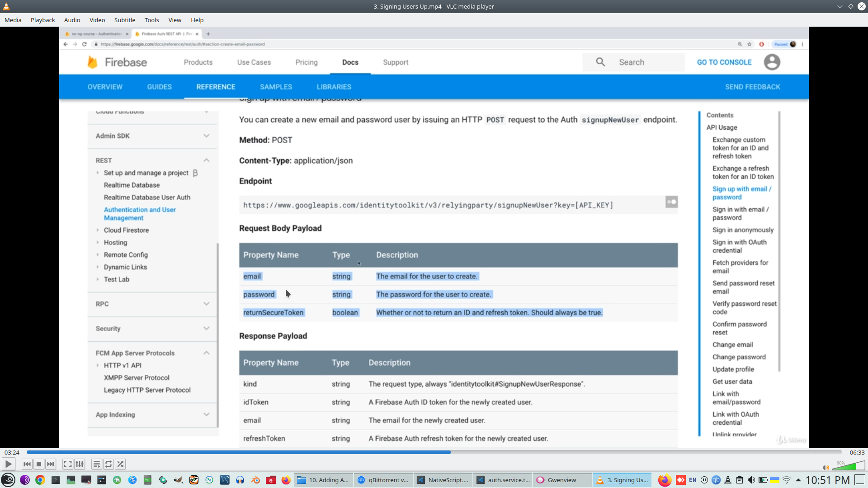Open the openSUSE application launcher
Image resolution: width=868 pixels, height=488 pixels.
(x=8, y=480)
